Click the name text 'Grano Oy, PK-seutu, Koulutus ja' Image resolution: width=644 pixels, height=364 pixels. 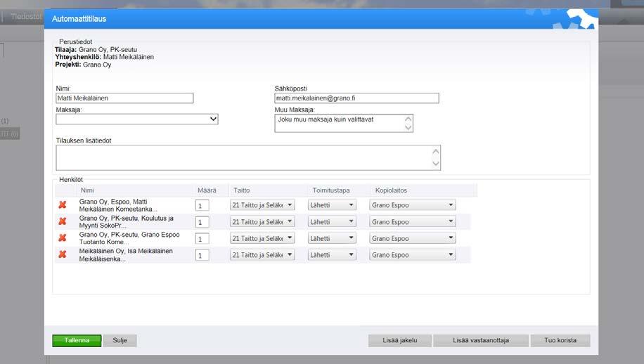(x=126, y=219)
